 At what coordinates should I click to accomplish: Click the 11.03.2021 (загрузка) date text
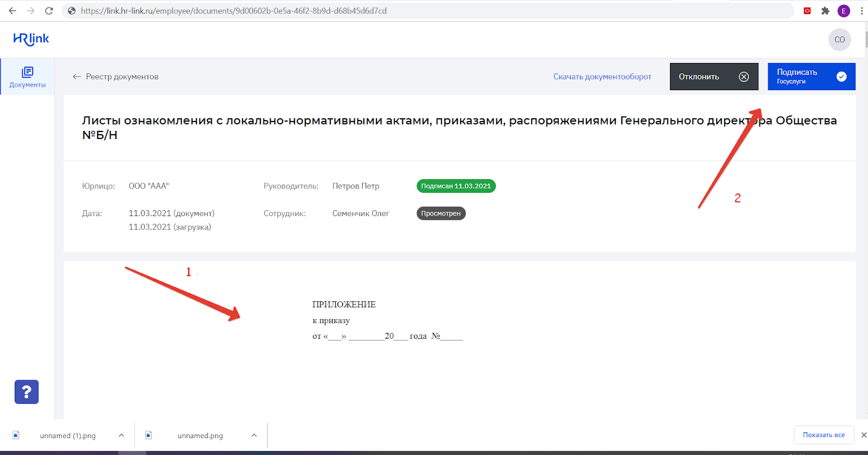pyautogui.click(x=170, y=227)
